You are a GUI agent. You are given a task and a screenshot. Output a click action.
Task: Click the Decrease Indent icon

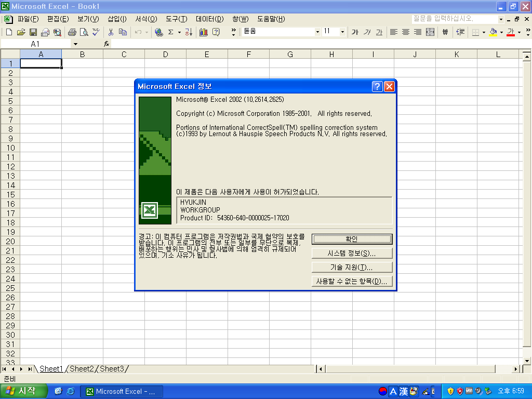pyautogui.click(x=460, y=32)
